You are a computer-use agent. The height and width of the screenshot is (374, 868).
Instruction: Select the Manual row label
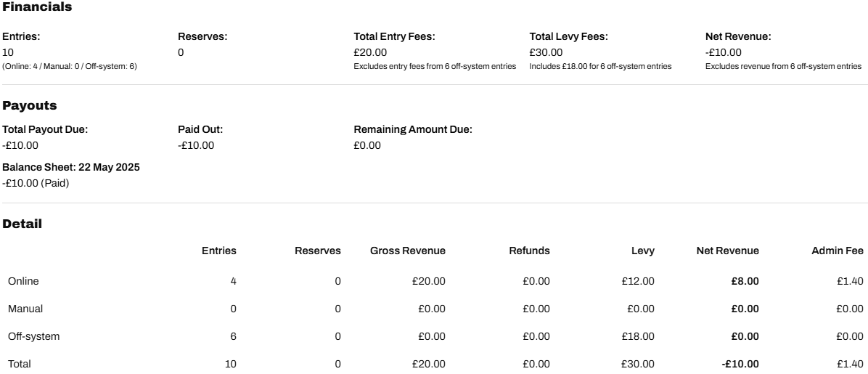tap(25, 309)
